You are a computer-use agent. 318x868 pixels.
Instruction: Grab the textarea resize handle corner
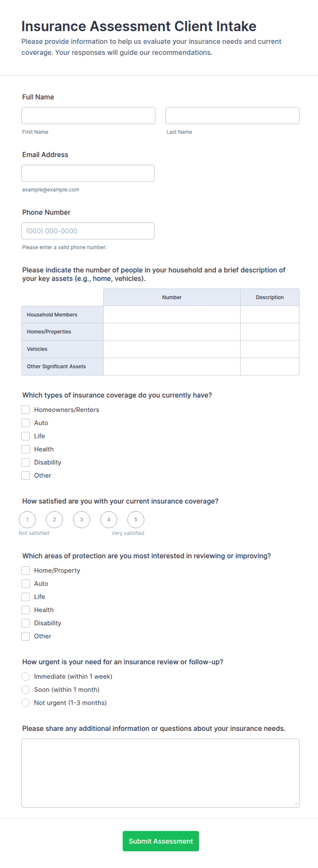tap(296, 804)
